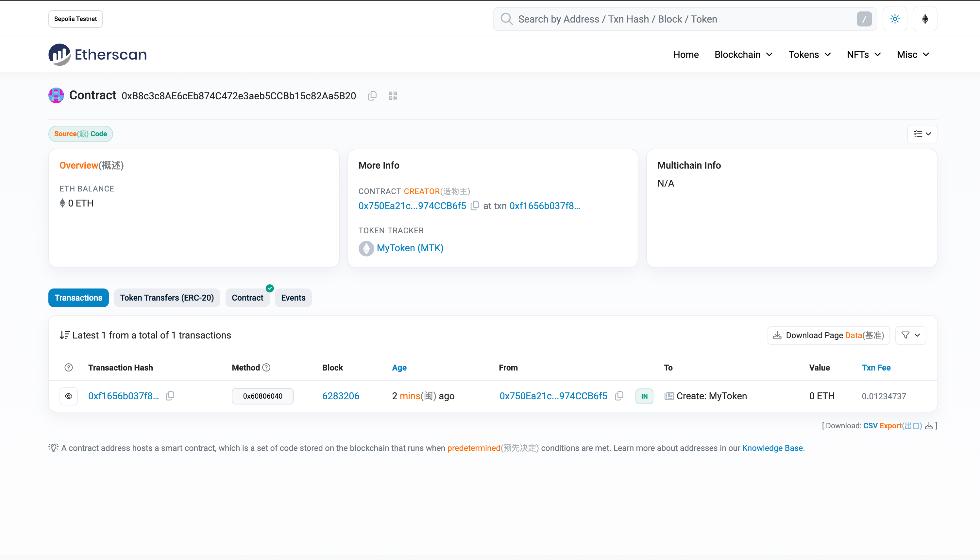This screenshot has width=980, height=560.
Task: Expand the Misc menu
Action: (913, 54)
